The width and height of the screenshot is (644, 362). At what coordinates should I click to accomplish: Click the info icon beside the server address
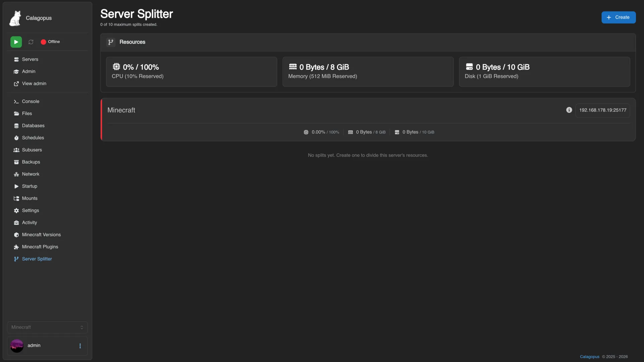click(569, 110)
